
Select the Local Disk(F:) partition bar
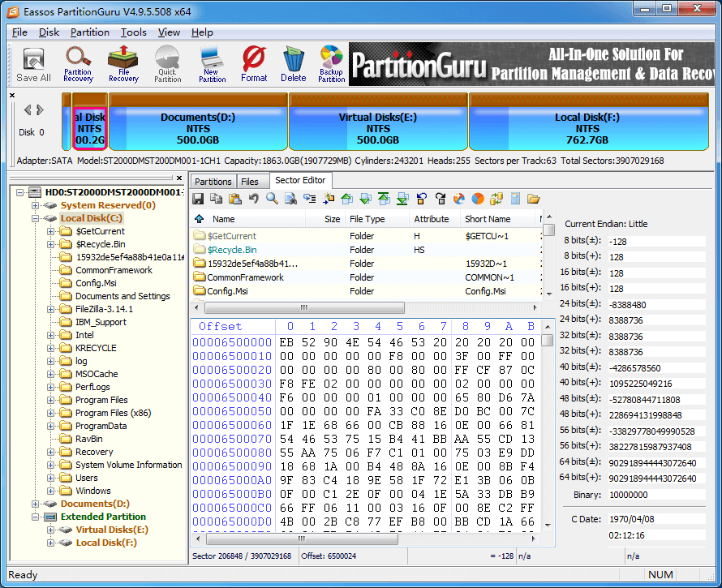[588, 122]
